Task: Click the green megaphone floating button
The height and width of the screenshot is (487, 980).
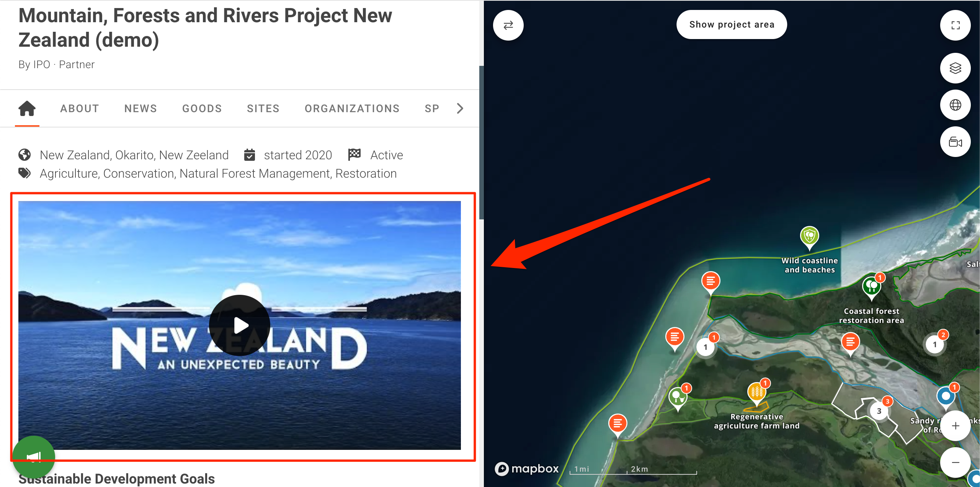Action: point(34,456)
